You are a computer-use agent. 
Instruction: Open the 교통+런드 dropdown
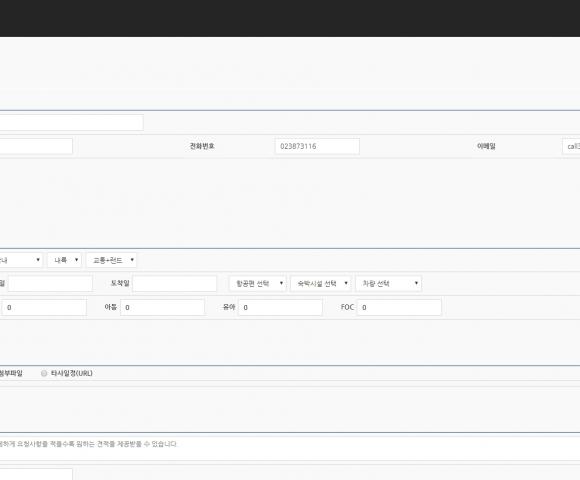[x=111, y=260]
